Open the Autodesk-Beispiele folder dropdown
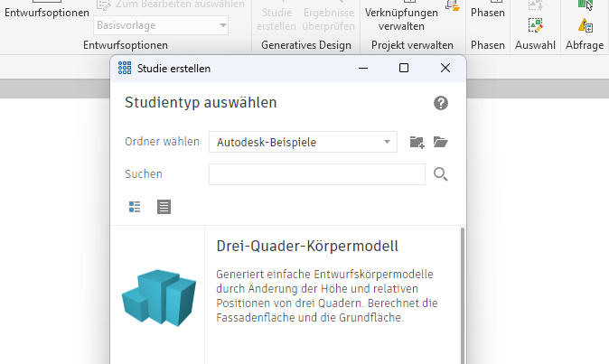The image size is (609, 364). pyautogui.click(x=303, y=142)
